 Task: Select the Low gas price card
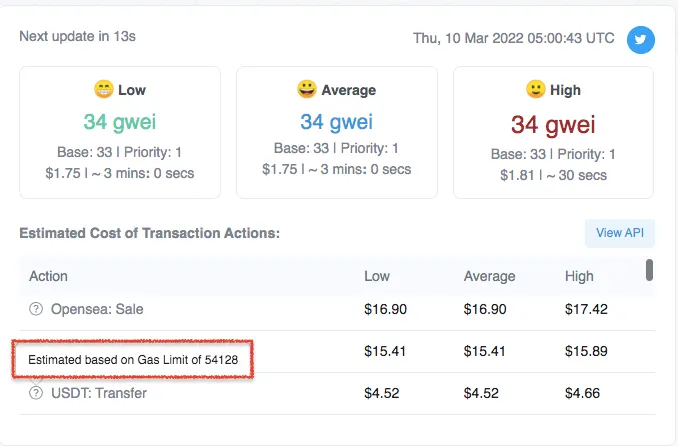click(119, 133)
